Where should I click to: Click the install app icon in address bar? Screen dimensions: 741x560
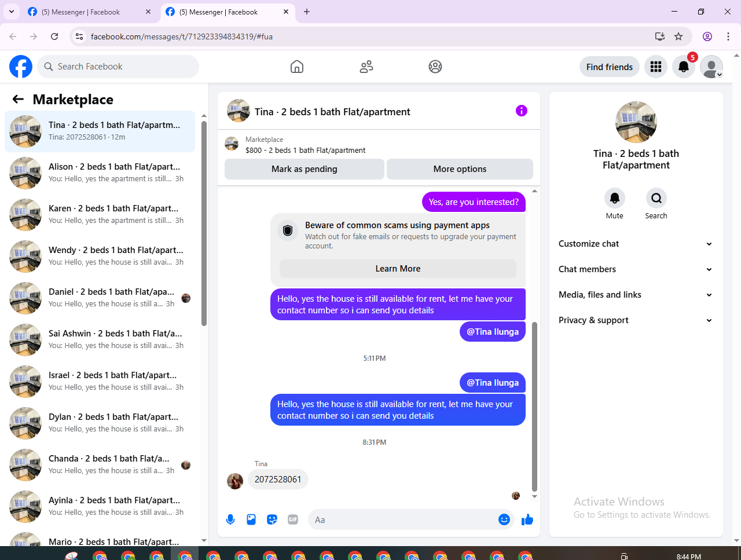click(x=659, y=36)
